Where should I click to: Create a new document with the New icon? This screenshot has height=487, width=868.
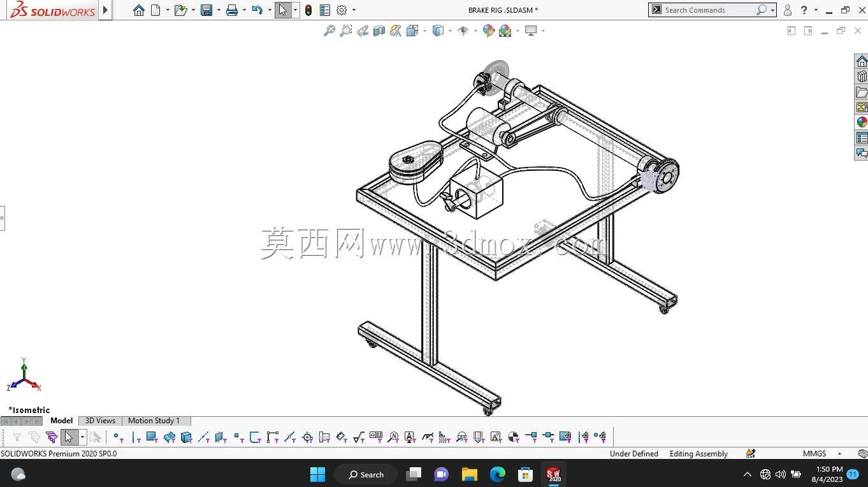coord(156,10)
